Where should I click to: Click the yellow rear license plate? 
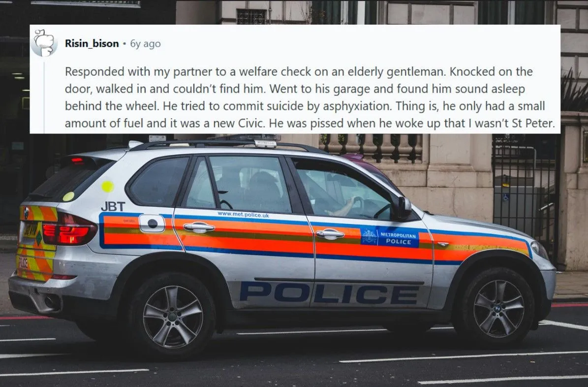[x=31, y=230]
